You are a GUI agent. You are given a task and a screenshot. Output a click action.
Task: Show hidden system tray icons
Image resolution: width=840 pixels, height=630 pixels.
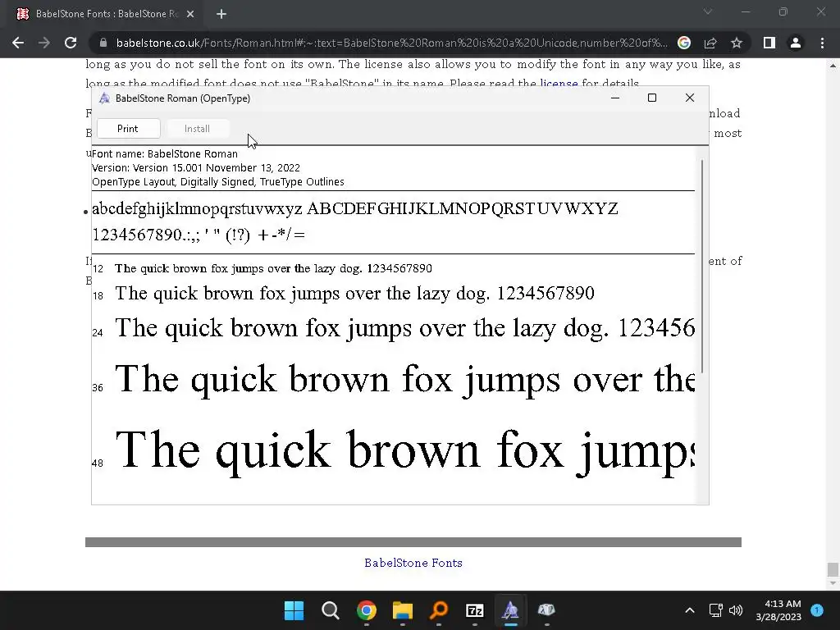(x=690, y=610)
